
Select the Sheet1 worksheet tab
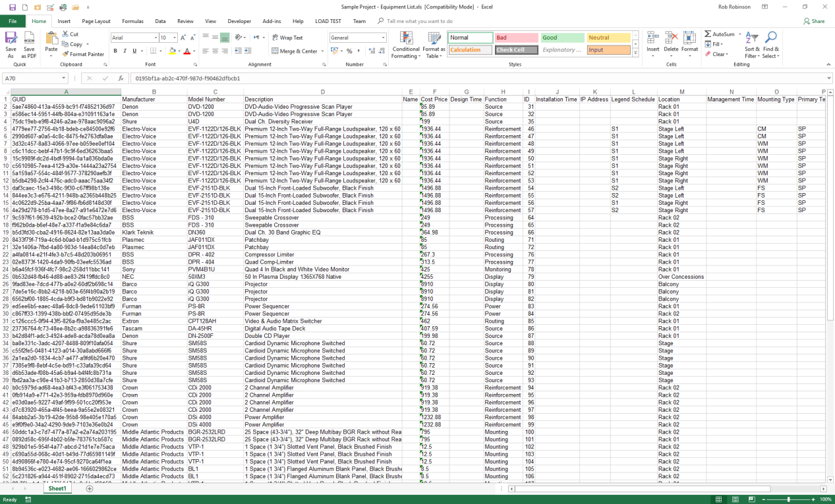pos(57,489)
